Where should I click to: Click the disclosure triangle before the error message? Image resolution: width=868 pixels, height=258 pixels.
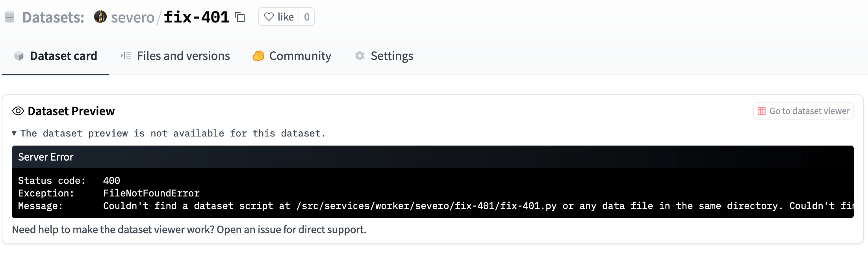click(14, 133)
